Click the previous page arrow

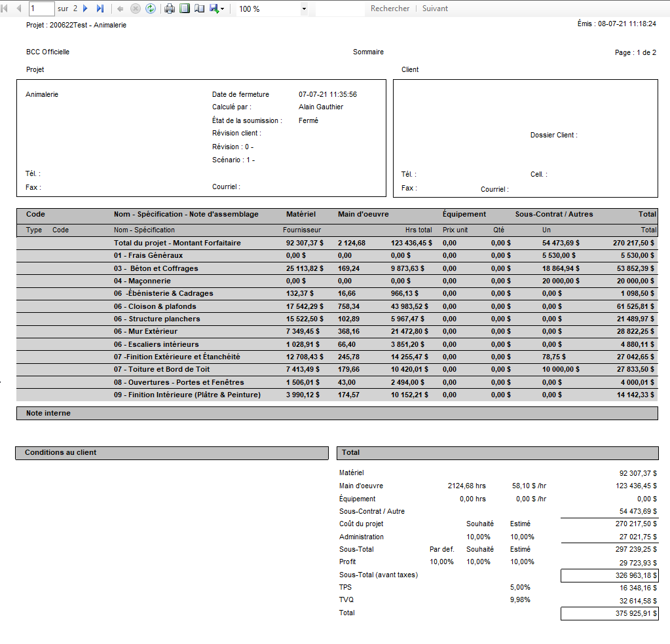[x=18, y=9]
